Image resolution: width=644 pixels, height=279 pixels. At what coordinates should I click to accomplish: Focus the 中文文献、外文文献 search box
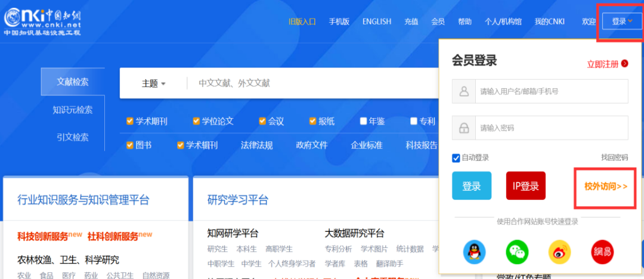click(x=314, y=83)
